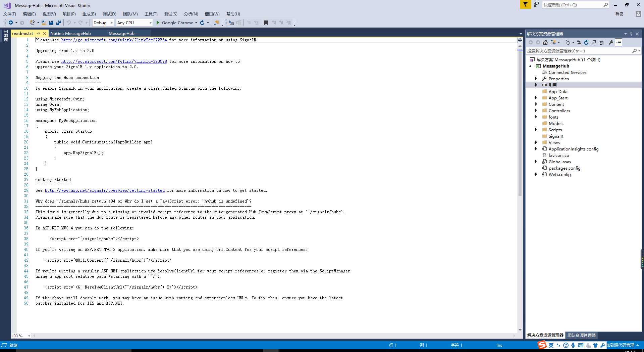Click the Collapse All icon in Solution Explorer
Image resolution: width=644 pixels, height=352 pixels.
594,42
